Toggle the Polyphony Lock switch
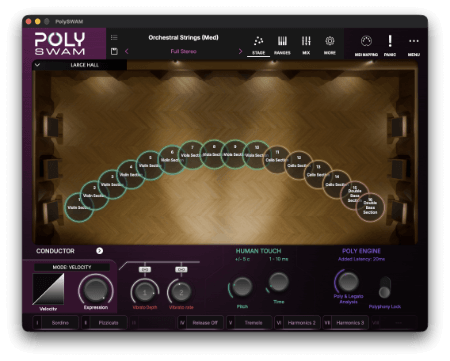450x361 pixels. tap(385, 287)
